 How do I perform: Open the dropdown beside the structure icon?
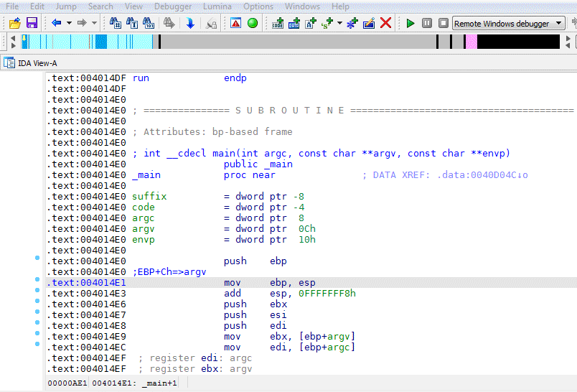coord(339,23)
